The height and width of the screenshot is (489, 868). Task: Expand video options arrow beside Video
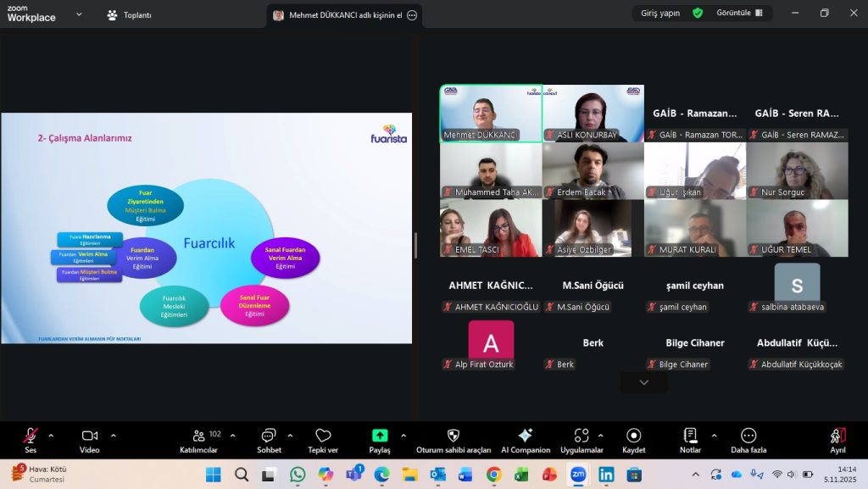(x=114, y=436)
